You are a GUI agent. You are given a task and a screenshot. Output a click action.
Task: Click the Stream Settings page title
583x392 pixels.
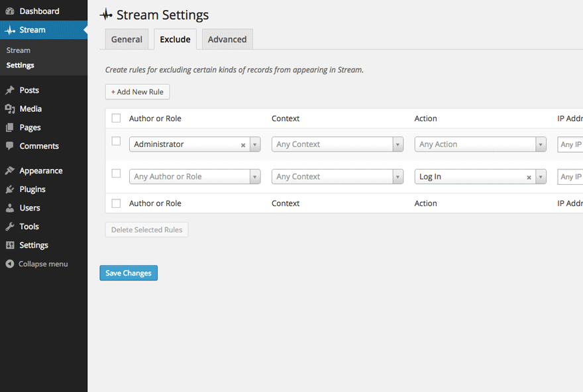(162, 15)
